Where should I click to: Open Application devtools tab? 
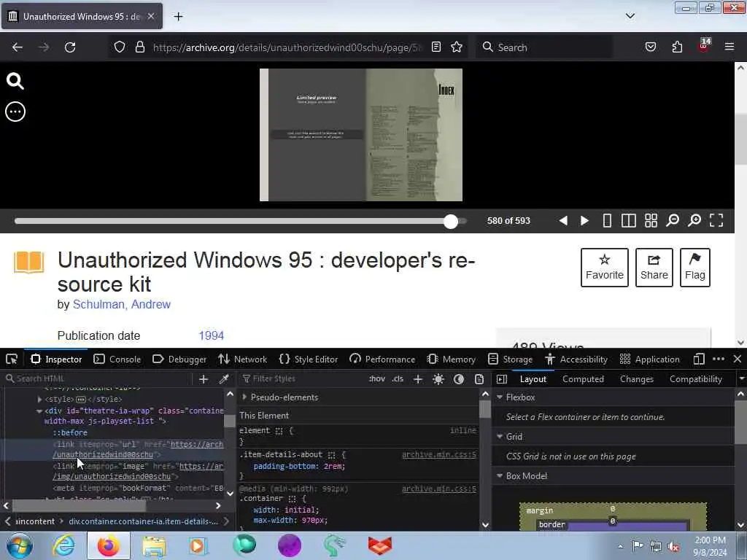[649, 359]
